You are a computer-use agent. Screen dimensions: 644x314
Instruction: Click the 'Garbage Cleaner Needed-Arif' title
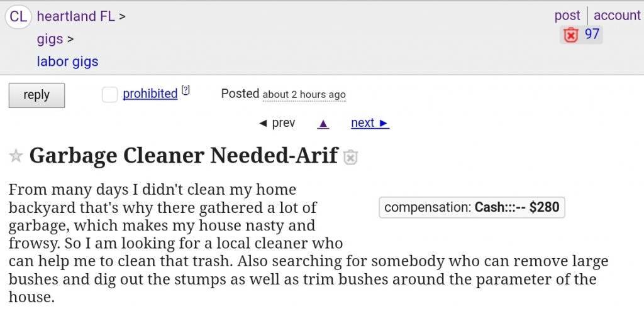click(184, 155)
